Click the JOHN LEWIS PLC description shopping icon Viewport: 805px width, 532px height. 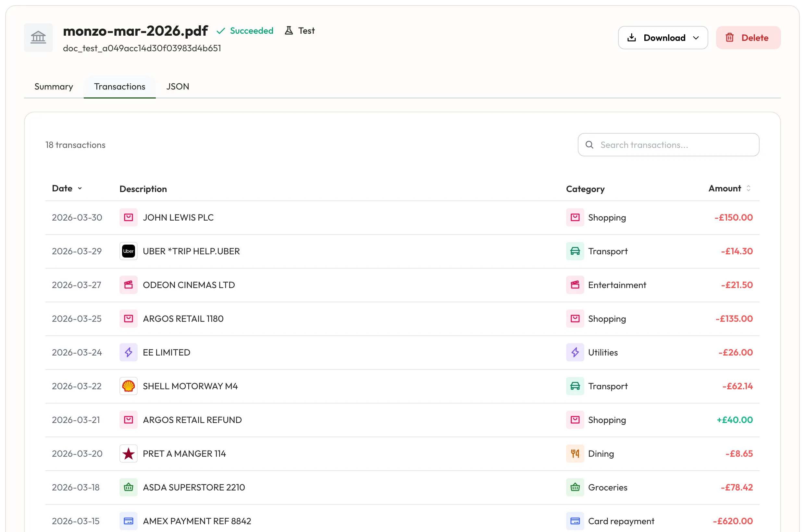click(128, 217)
